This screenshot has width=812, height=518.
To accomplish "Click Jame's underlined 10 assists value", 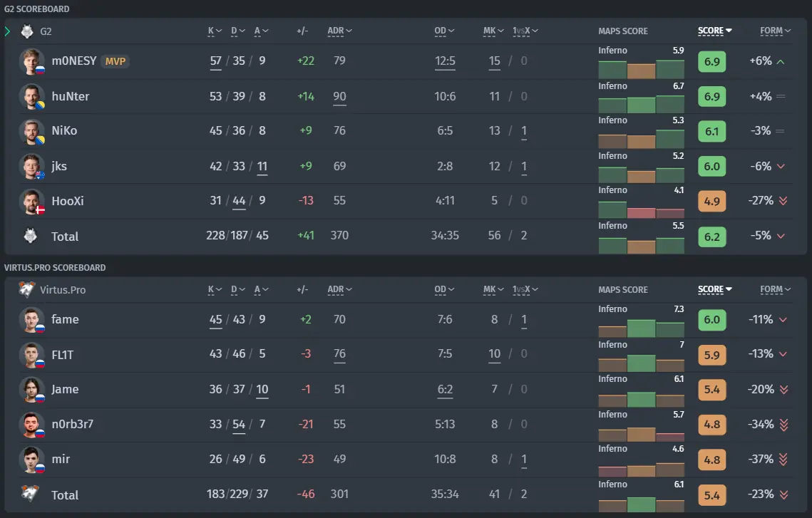I will [262, 390].
